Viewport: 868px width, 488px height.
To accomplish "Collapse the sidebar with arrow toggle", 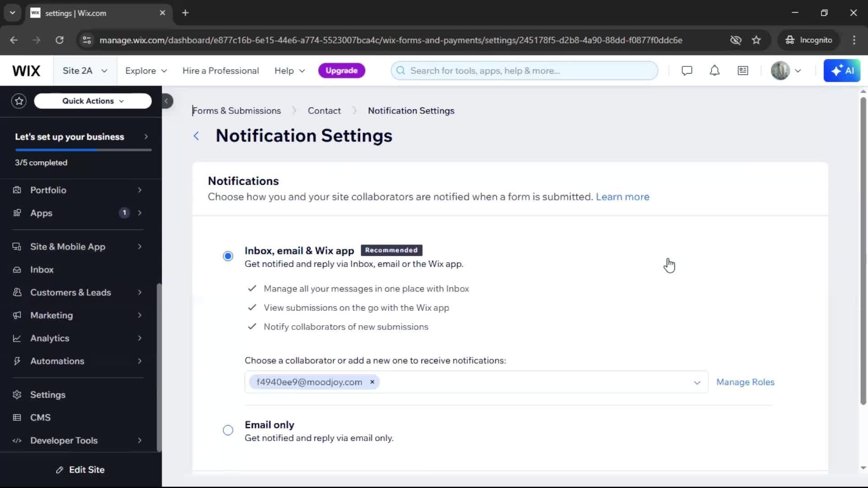I will [166, 101].
